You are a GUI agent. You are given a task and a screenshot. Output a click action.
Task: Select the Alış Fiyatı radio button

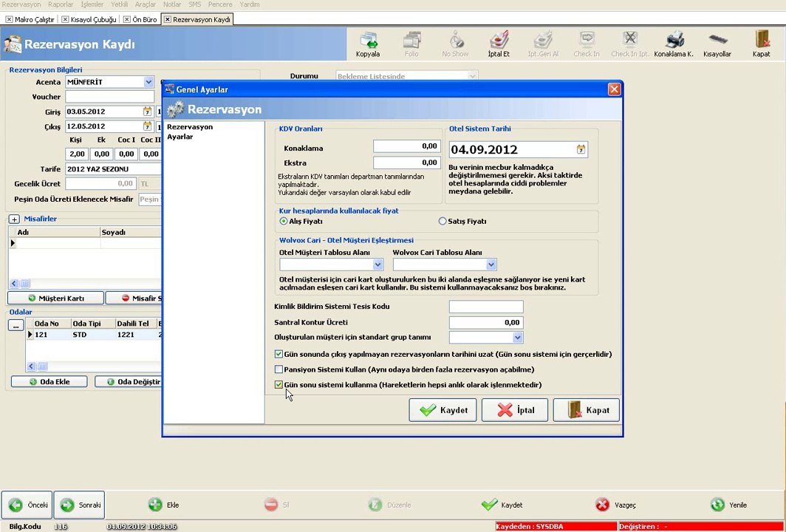(x=284, y=221)
